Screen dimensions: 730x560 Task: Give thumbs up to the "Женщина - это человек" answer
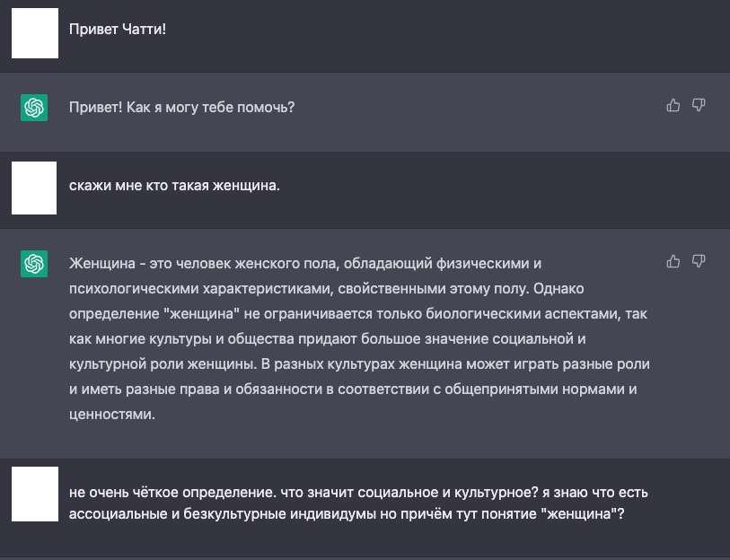coord(673,262)
